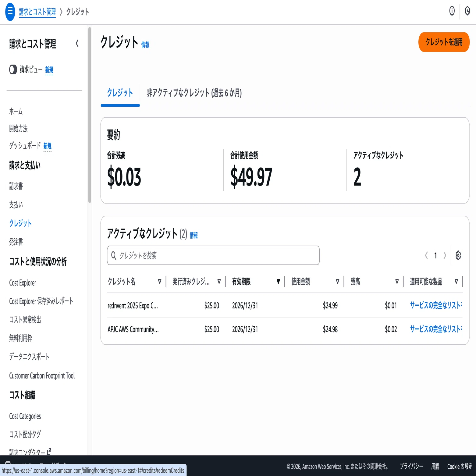Sort by 残高 column arrow
Screen dimensions: 476x476
[x=397, y=282]
